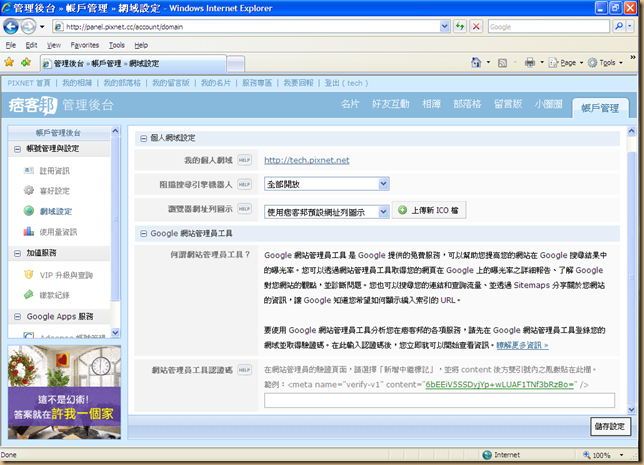The image size is (644, 465).
Task: Click 我的部落格 link in top navigation
Action: 122,83
